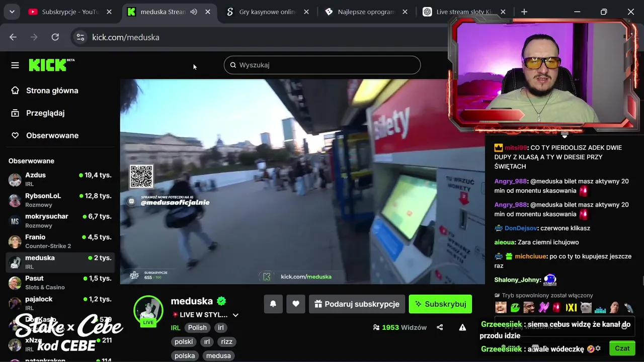This screenshot has height=362, width=644.
Task: Click the stream video player
Action: pyautogui.click(x=302, y=182)
